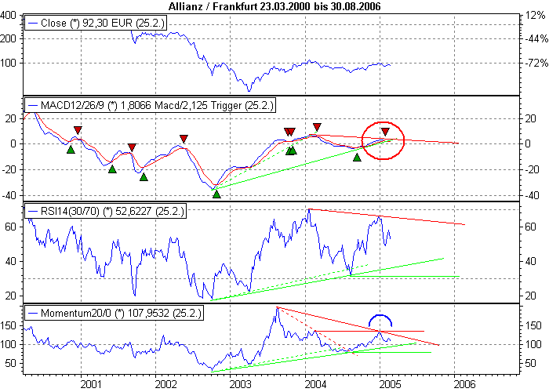Click the 2001 year label on the time axis

coord(92,384)
